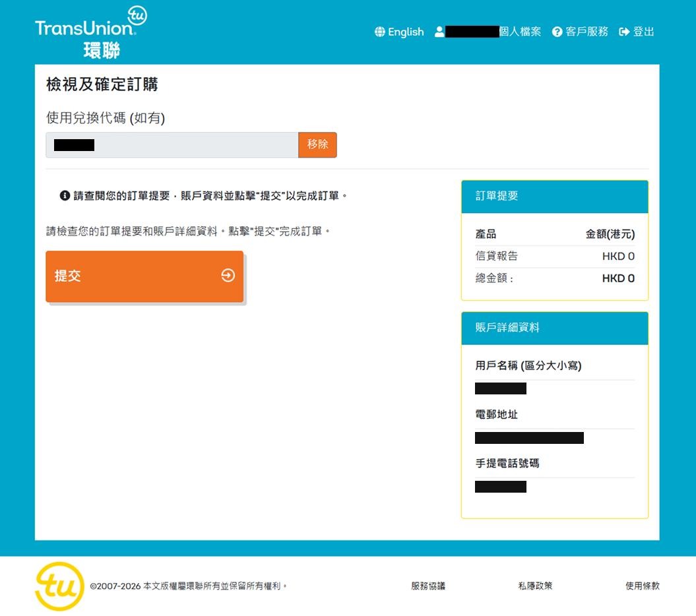Click the 檢視及確定訂購 page heading

tap(102, 84)
